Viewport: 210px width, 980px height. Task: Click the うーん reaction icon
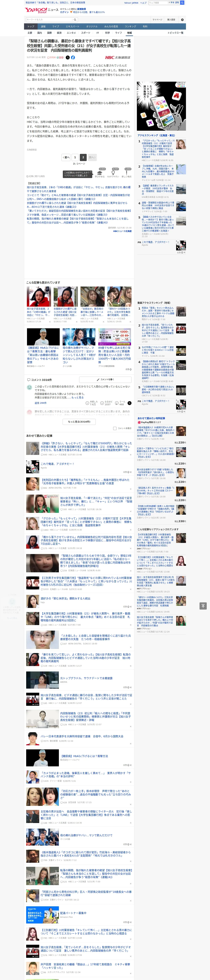pos(117,403)
